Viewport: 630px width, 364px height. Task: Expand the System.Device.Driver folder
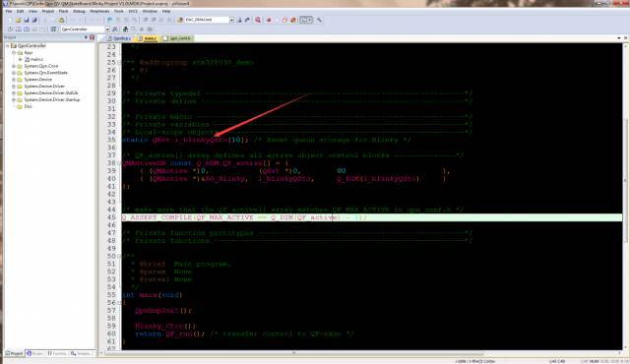pos(14,87)
